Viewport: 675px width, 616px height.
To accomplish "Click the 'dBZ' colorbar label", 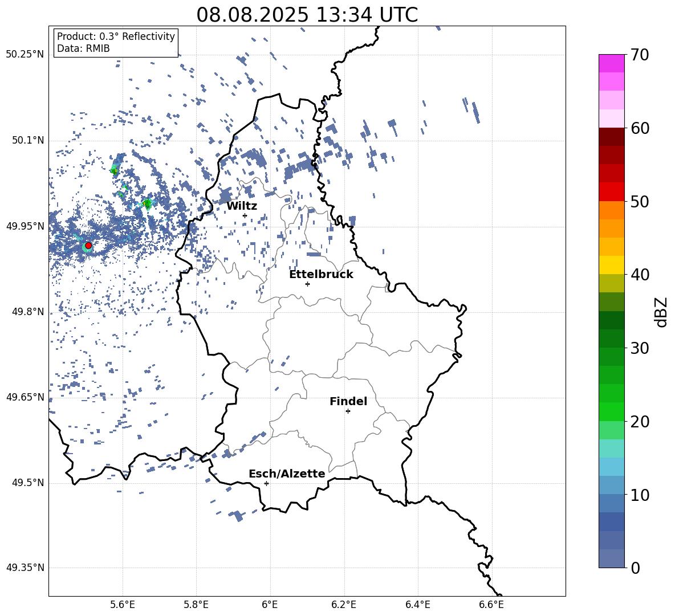I will click(661, 312).
